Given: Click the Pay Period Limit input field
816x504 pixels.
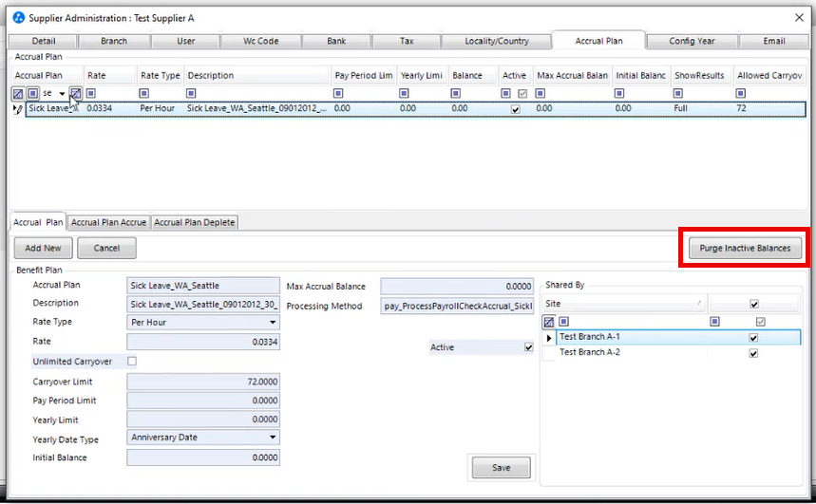Looking at the screenshot, I should (x=203, y=401).
